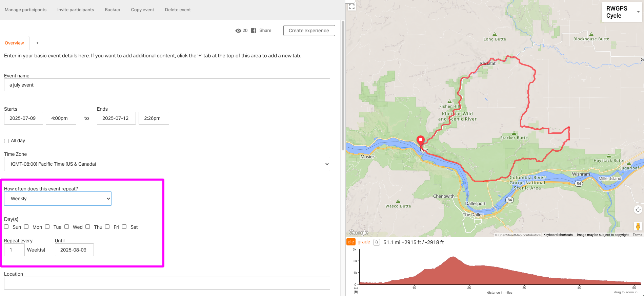This screenshot has width=644, height=296.
Task: Toggle the All day checkbox
Action: [x=6, y=141]
